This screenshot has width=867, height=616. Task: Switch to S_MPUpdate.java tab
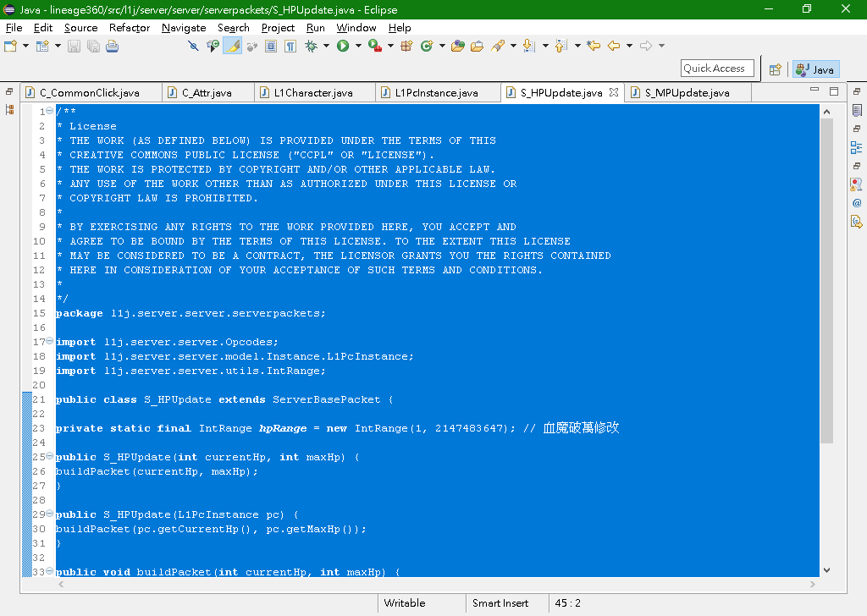[688, 93]
